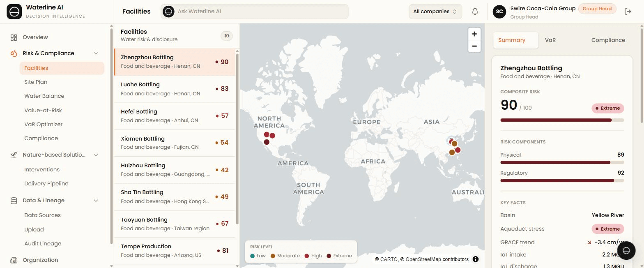The width and height of the screenshot is (644, 268).
Task: Click the Overview grid icon
Action: 14,37
